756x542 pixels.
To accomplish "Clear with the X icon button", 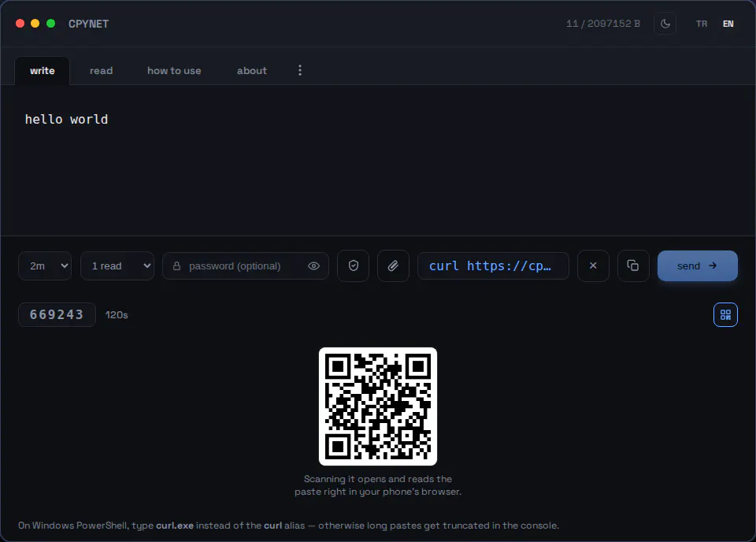I will 593,265.
